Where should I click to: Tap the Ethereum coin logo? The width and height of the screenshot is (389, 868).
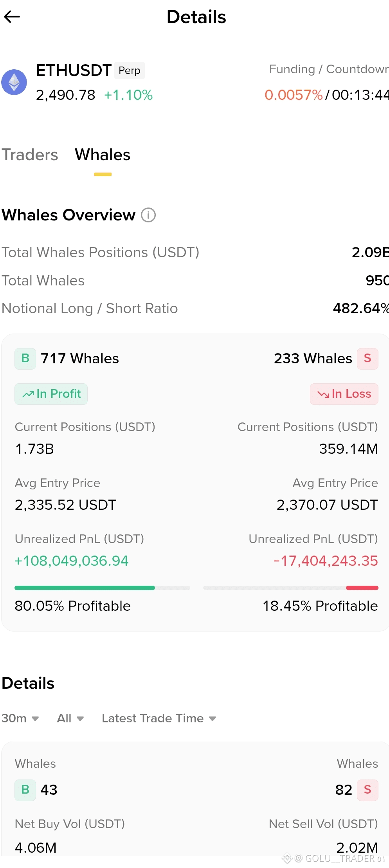[14, 82]
